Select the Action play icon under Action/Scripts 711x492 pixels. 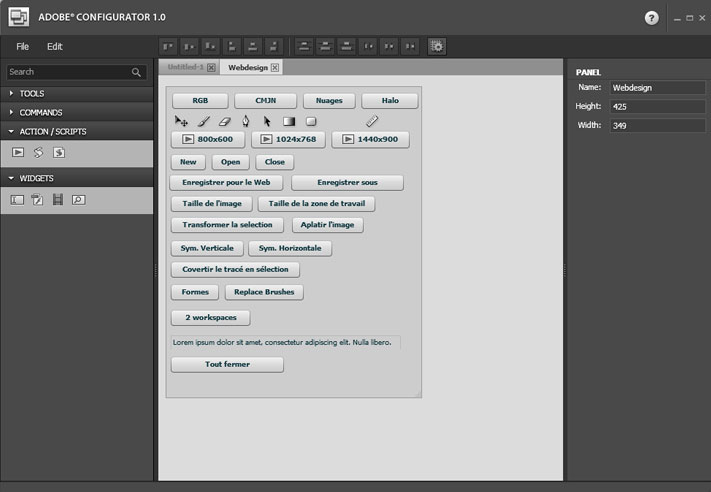click(x=18, y=152)
